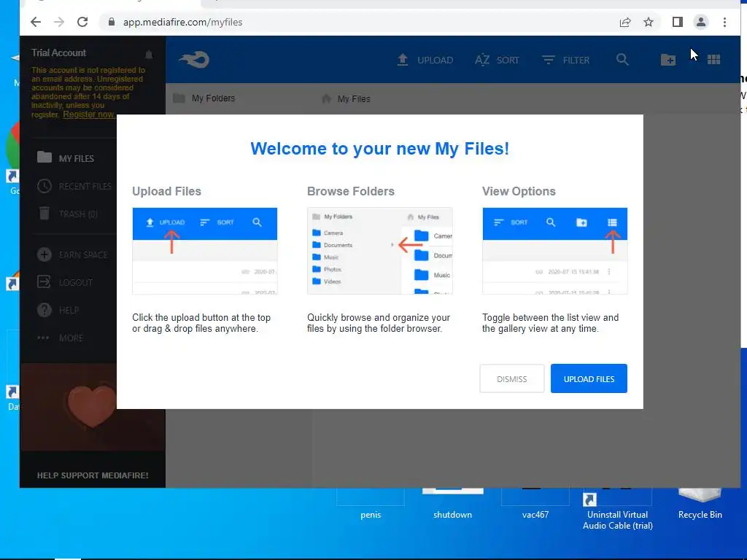
Task: Click the heart donation image
Action: pos(91,406)
